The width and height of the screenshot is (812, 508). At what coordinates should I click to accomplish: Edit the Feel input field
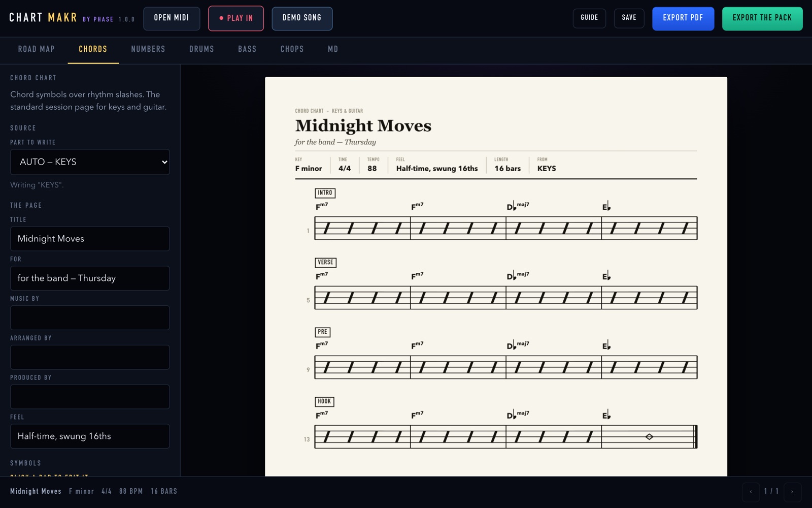click(90, 436)
